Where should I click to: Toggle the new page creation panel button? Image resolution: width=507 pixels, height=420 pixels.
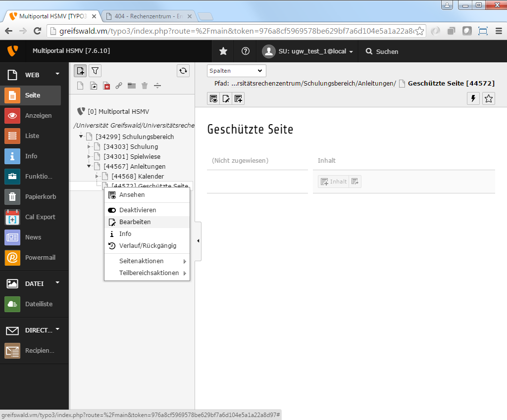coord(80,71)
